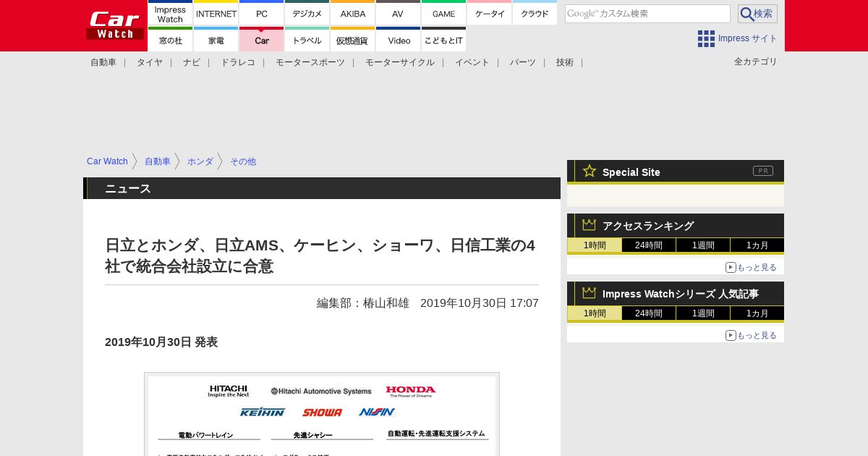
Task: Click the Car Watch breadcrumb link
Action: coord(107,161)
